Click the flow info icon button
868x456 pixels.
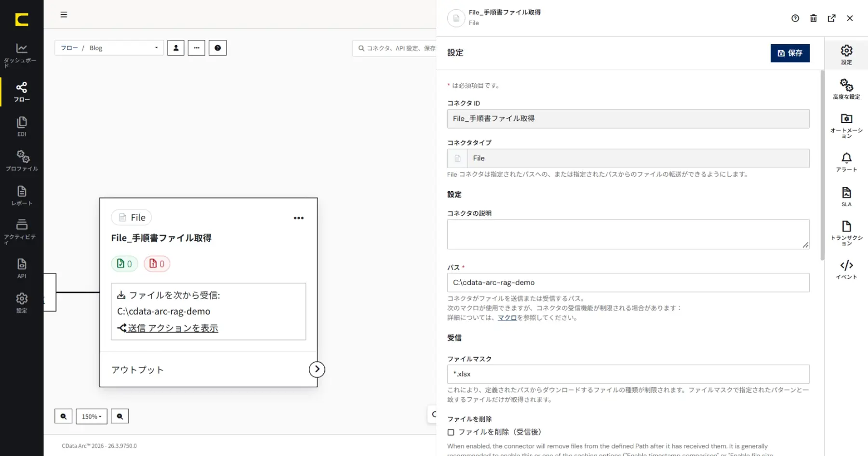[x=218, y=48]
